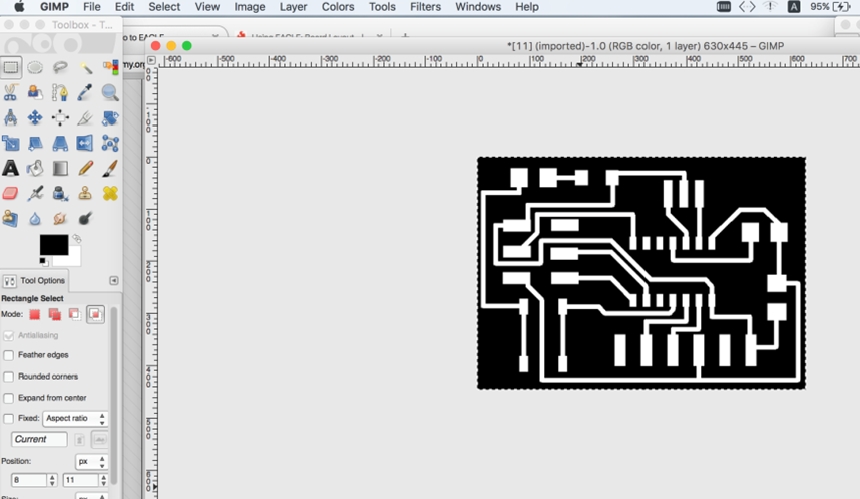Click the Position X value stepper
The height and width of the screenshot is (499, 860).
point(52,480)
